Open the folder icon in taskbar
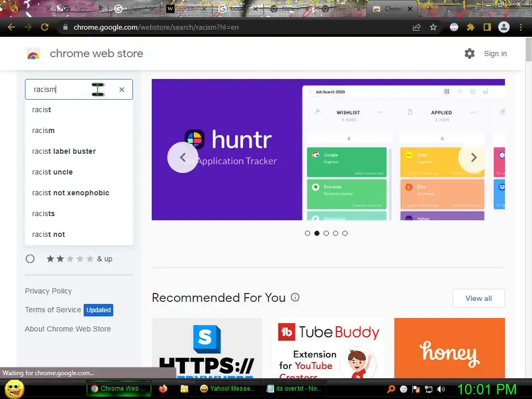Image resolution: width=532 pixels, height=399 pixels. point(184,389)
